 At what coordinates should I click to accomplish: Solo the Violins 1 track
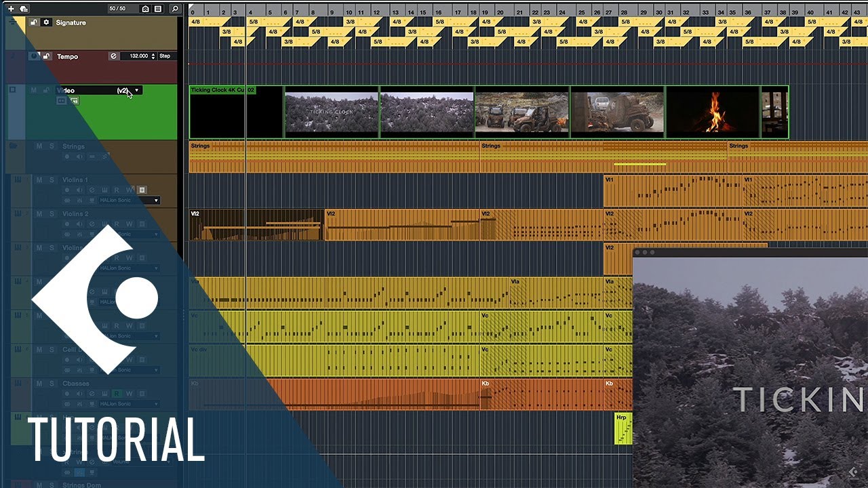click(52, 180)
